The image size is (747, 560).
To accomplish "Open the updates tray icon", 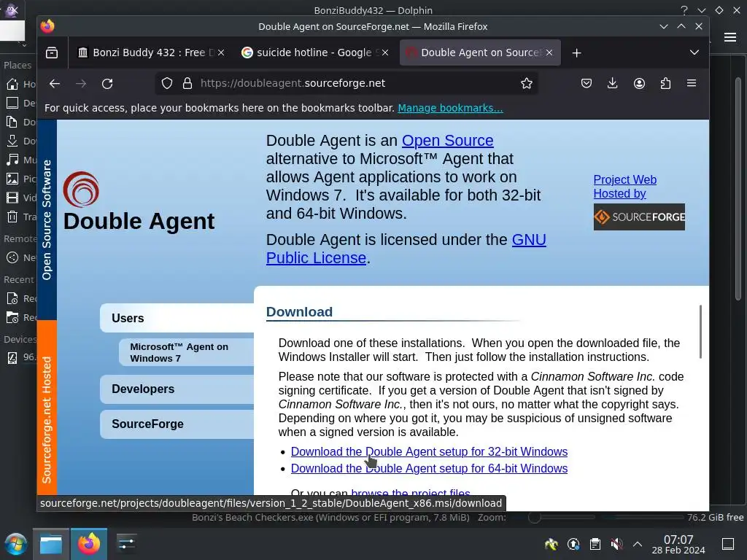I will 573,544.
